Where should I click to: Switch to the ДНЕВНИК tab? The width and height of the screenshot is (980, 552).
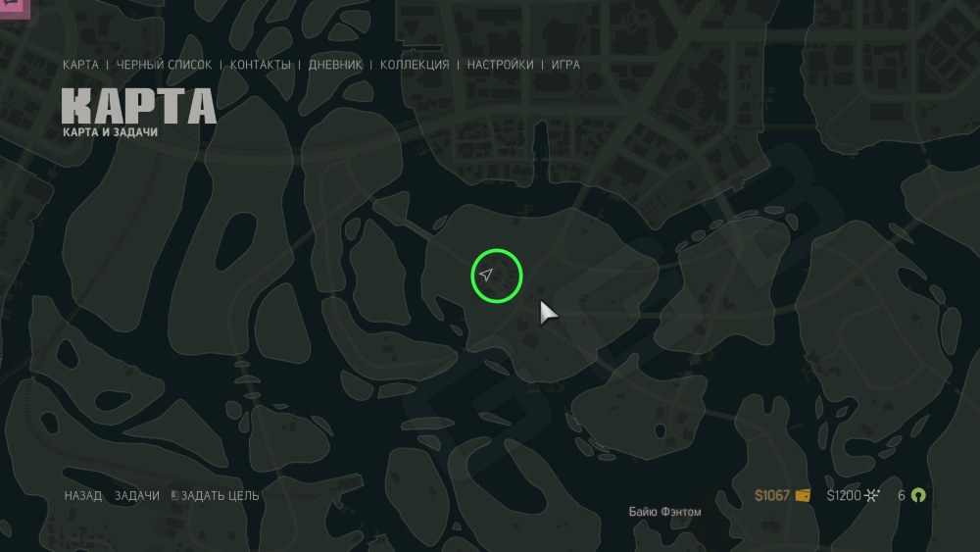point(335,65)
